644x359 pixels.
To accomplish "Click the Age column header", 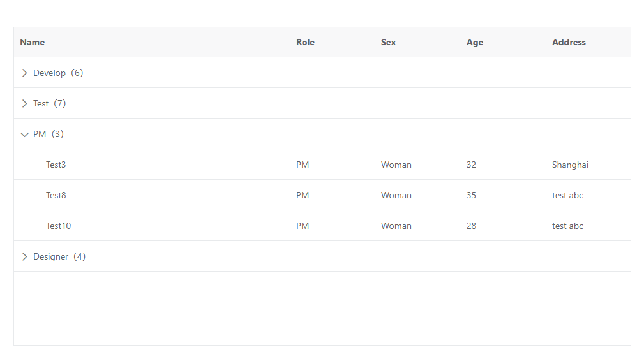I will [475, 42].
